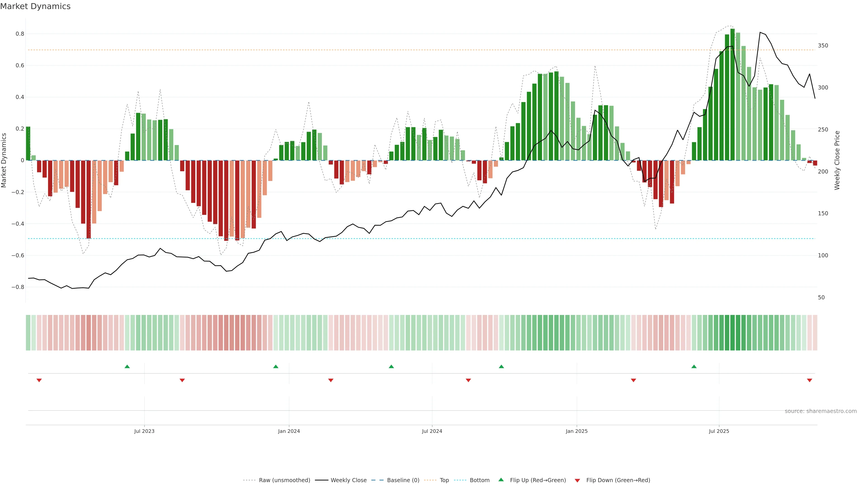The width and height of the screenshot is (868, 488).
Task: Click the Jan 2025 x-axis label
Action: click(x=577, y=431)
